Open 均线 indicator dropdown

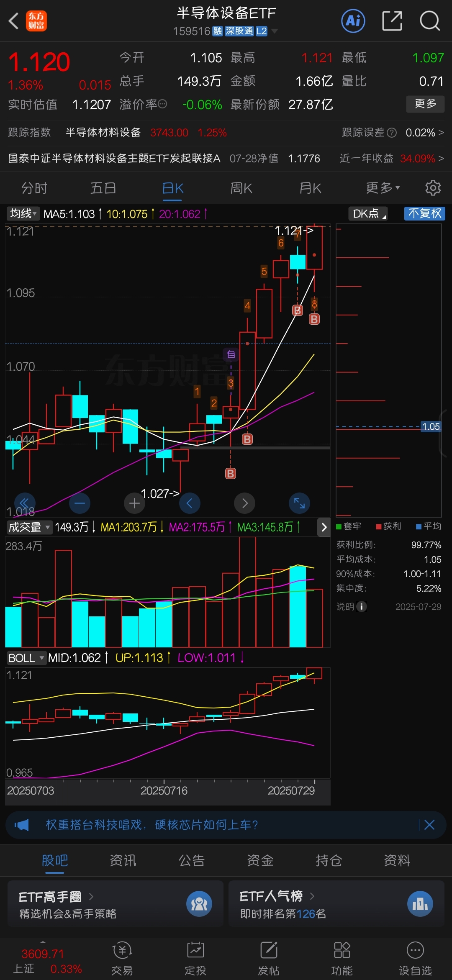point(23,213)
